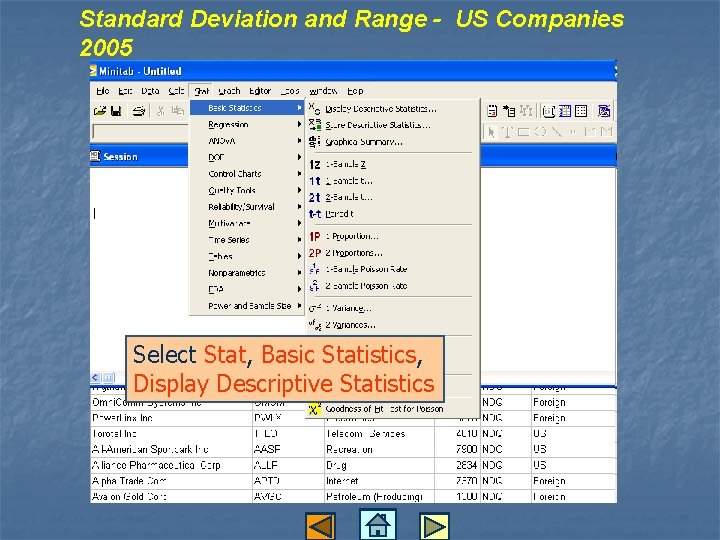Expand the Reliability/Survival submenu
The image size is (720, 540).
pyautogui.click(x=247, y=207)
